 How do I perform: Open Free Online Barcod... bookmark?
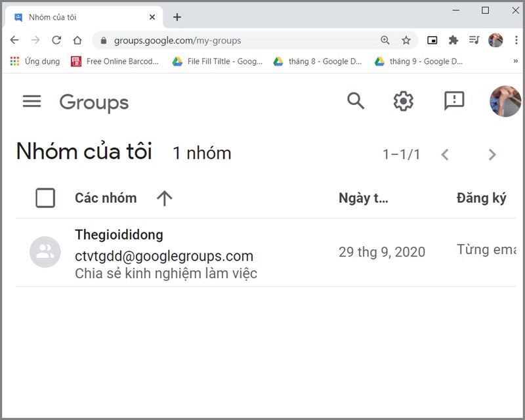(x=115, y=61)
